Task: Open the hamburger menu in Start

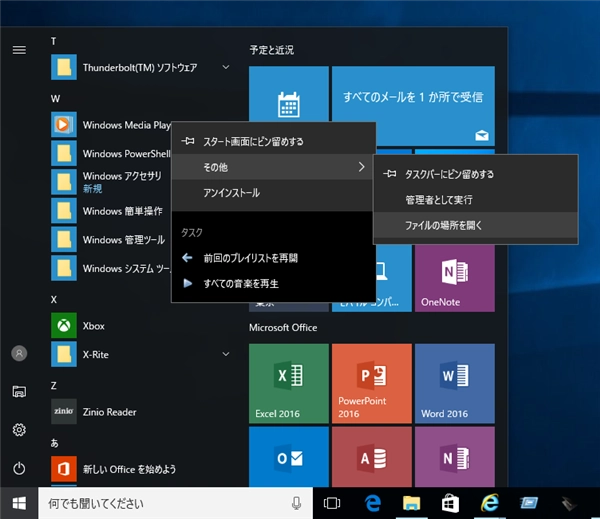Action: 19,50
